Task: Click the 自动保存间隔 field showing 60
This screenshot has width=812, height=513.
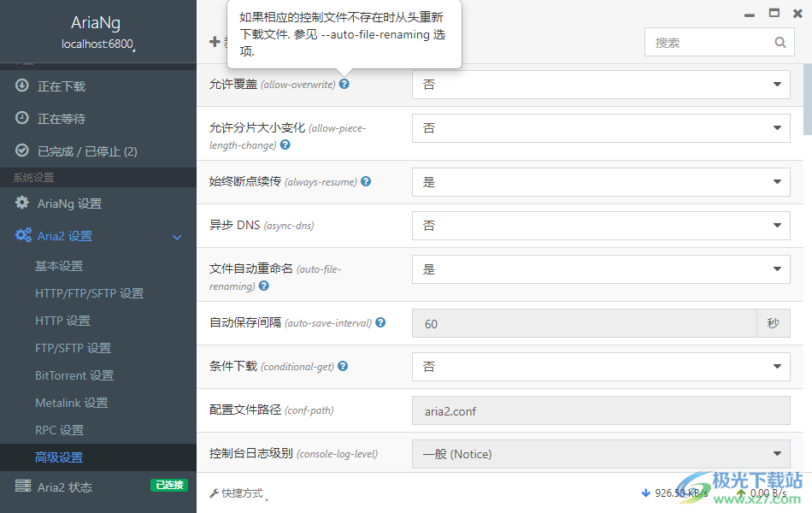Action: 584,323
